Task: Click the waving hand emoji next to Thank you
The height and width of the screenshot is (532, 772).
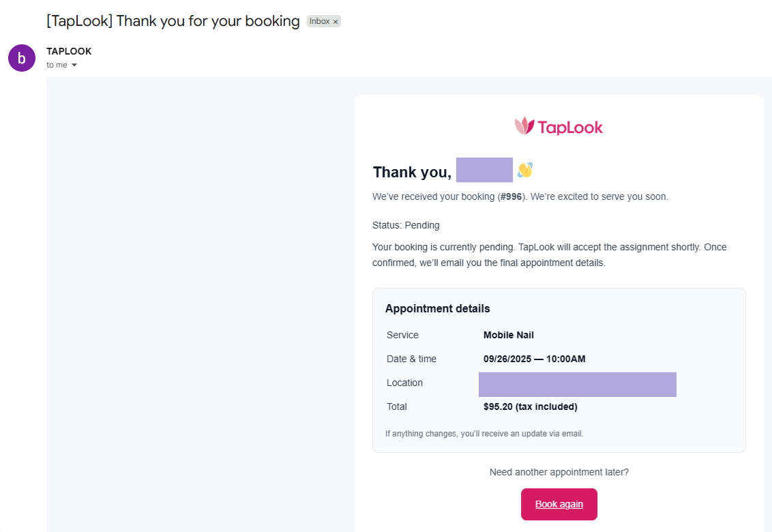Action: (524, 171)
